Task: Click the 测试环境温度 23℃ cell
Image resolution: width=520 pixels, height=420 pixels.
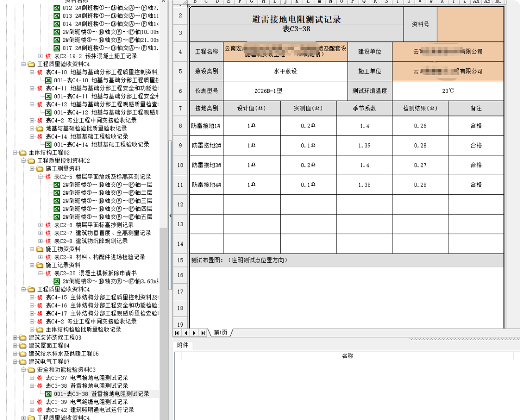Action: point(448,91)
